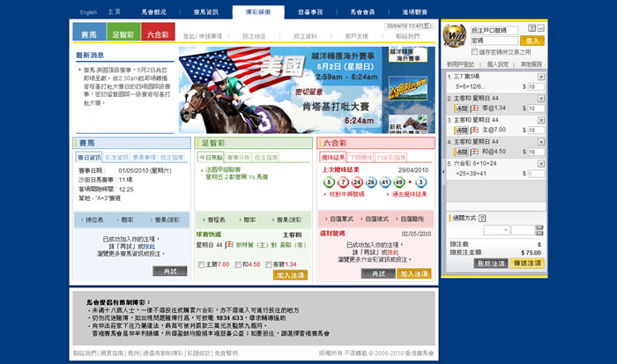
Task: Click the eWin gold logo
Action: [x=455, y=35]
